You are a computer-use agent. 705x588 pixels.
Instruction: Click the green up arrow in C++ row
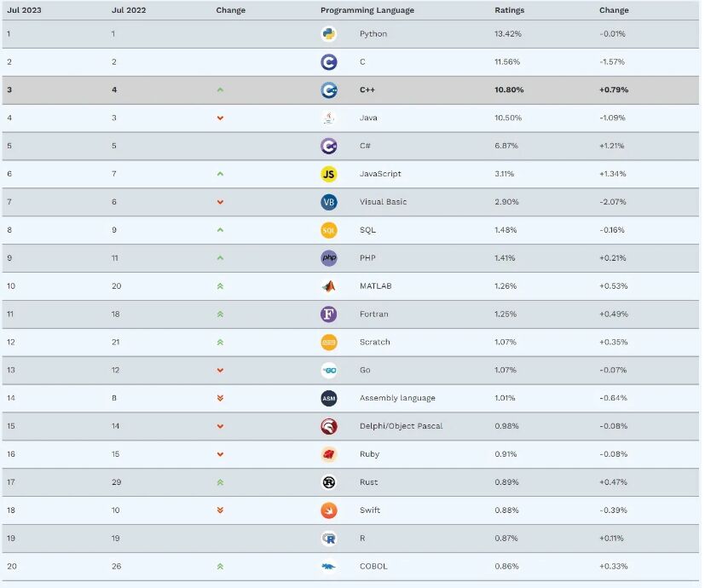(220, 89)
